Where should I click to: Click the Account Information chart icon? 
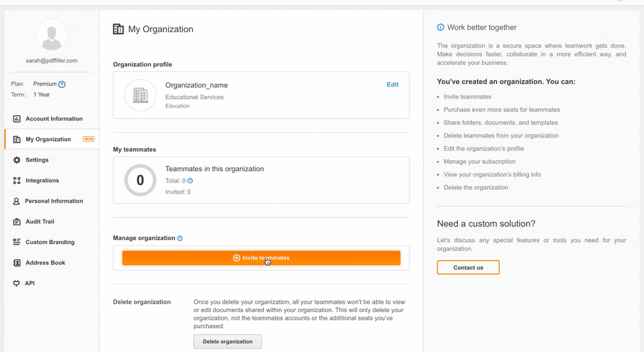[x=17, y=119]
